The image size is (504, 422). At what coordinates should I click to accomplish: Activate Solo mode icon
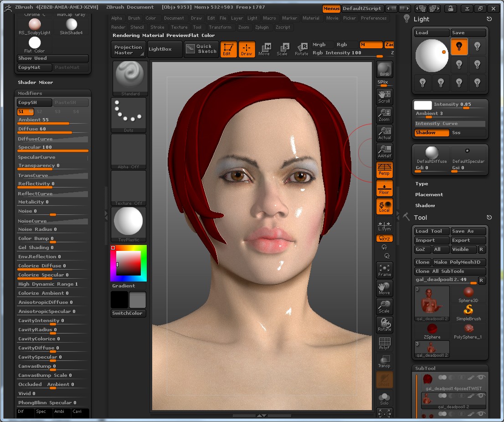384,396
